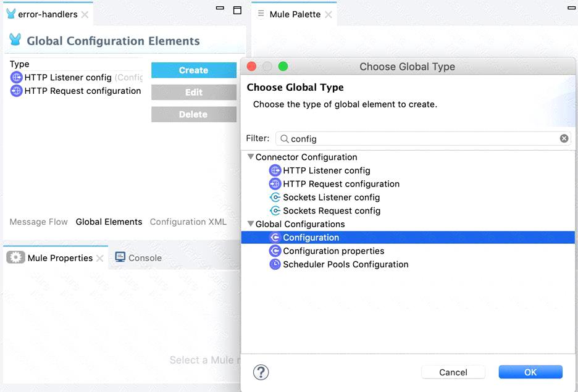Open the help question mark icon

[x=261, y=372]
